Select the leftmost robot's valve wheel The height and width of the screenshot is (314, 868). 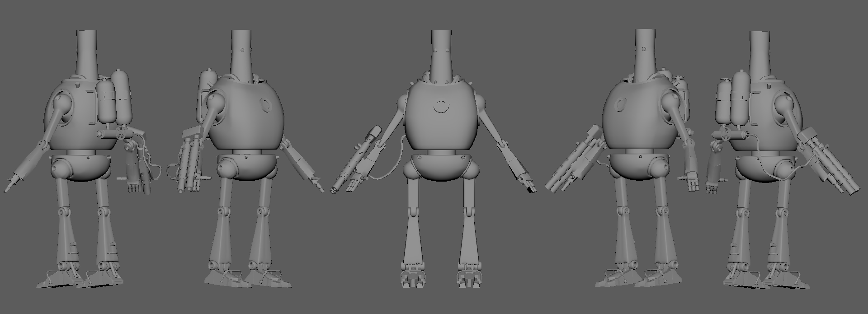(121, 132)
